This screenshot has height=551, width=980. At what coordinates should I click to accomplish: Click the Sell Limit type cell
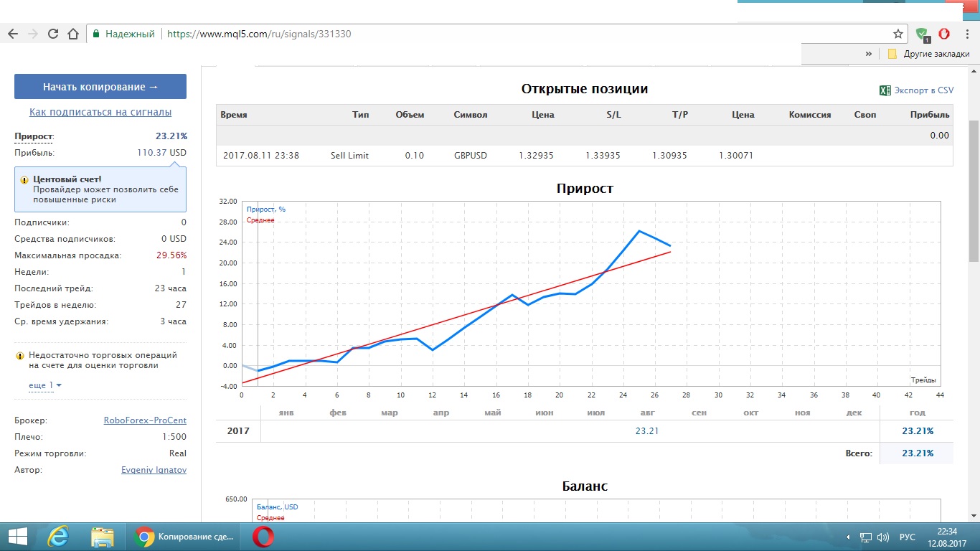pyautogui.click(x=349, y=156)
